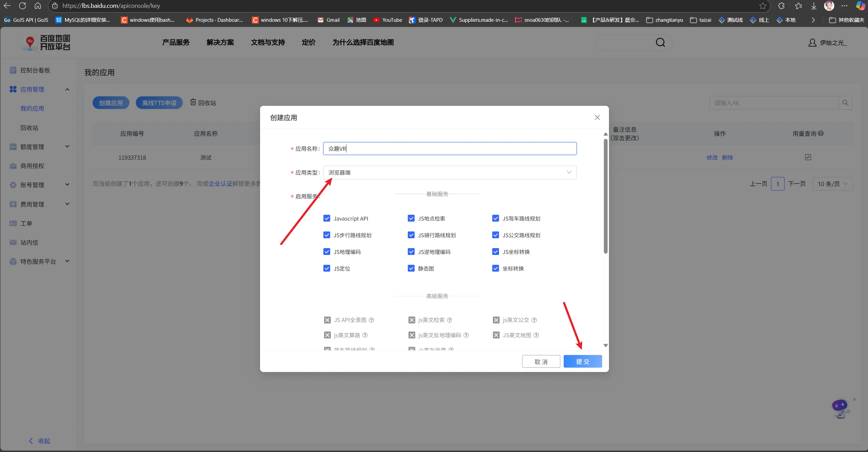Reload the page with refresh icon
Screen dimensions: 868x452
pyautogui.click(x=22, y=6)
